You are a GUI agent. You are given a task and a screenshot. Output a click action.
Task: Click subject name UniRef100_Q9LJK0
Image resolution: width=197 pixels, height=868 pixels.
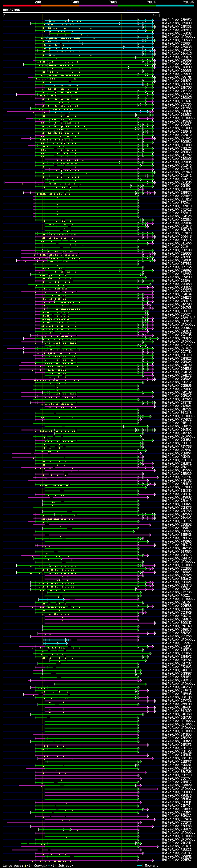pos(177,355)
